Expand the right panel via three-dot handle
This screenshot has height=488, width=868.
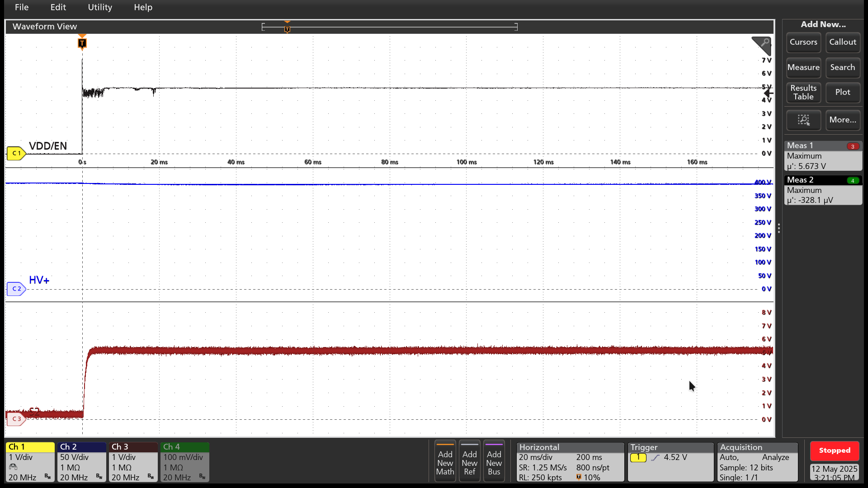[x=779, y=229]
